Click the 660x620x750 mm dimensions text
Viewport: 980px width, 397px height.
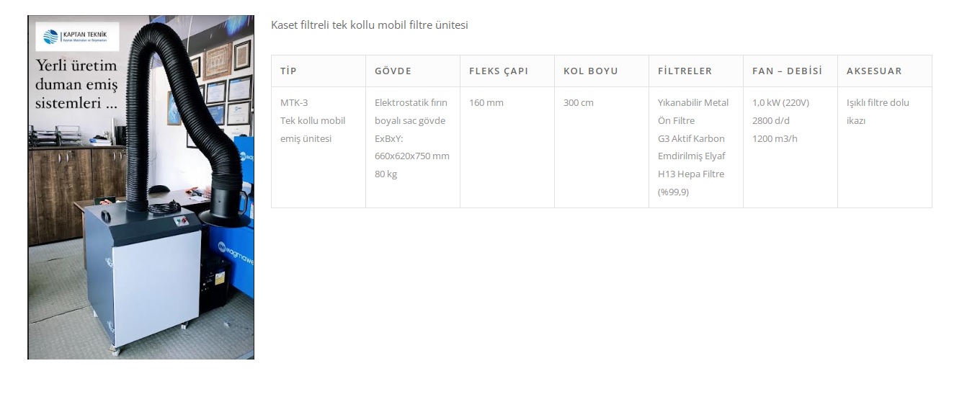(x=411, y=156)
